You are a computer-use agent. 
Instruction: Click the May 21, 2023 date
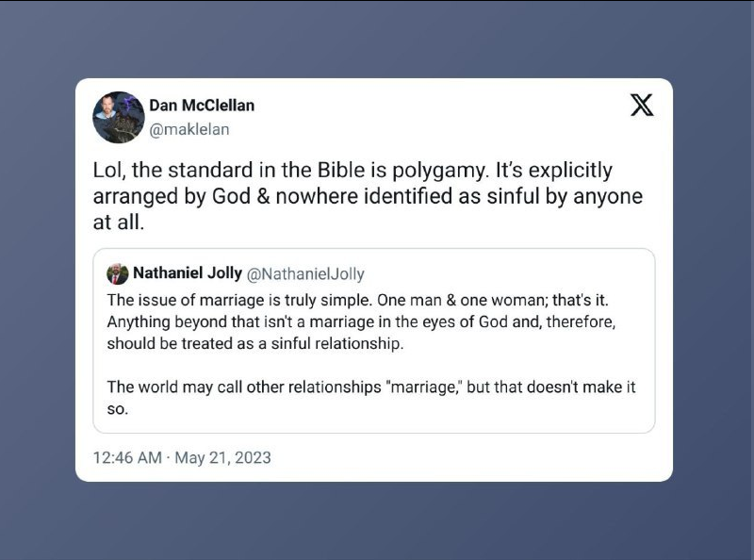(x=222, y=457)
